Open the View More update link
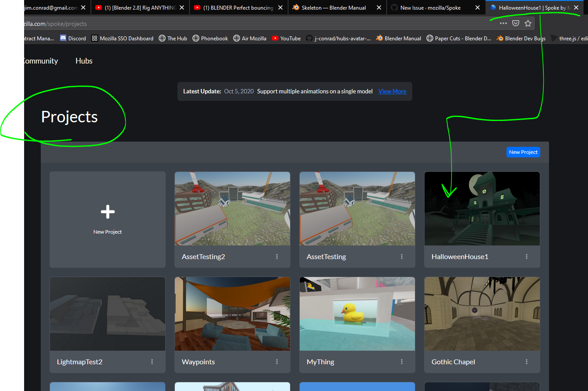This screenshot has height=391, width=588. pos(392,91)
